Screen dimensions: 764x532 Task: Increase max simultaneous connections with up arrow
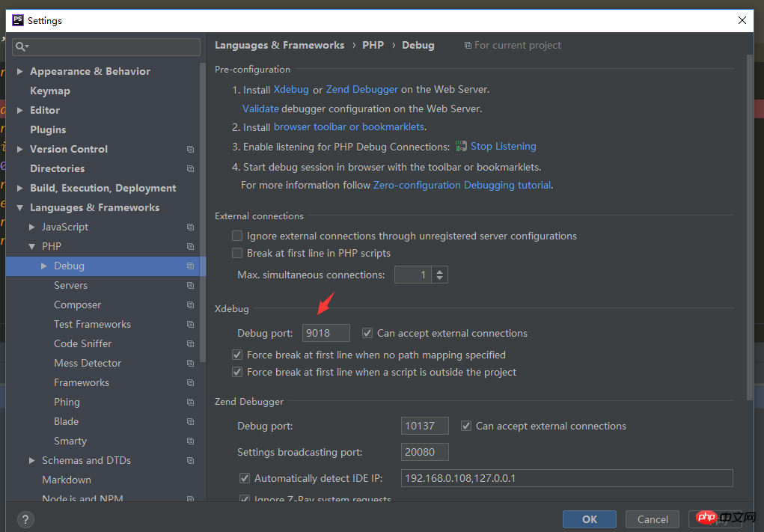(439, 272)
